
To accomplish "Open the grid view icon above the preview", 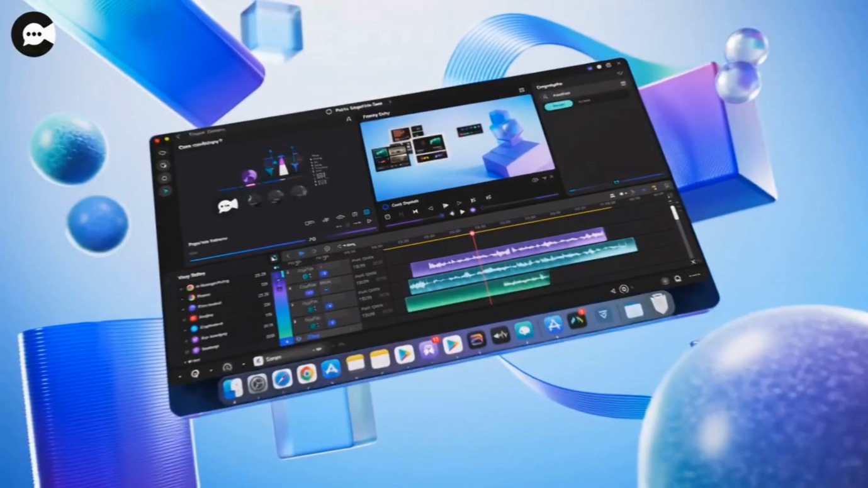I will tap(522, 91).
